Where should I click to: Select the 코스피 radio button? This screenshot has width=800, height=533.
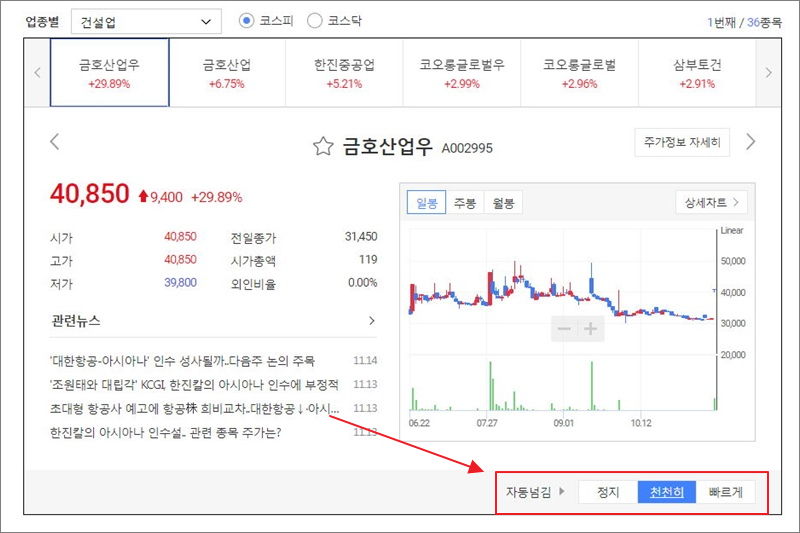click(246, 21)
